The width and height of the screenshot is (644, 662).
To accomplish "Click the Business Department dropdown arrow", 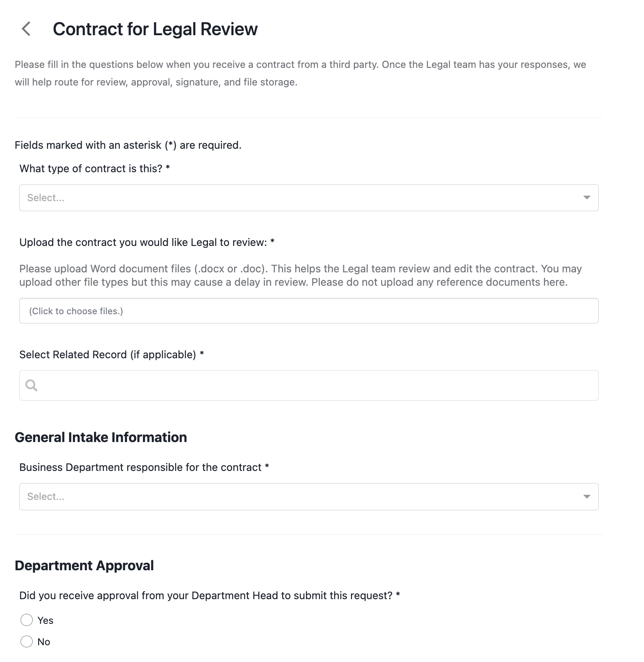I will [x=587, y=496].
